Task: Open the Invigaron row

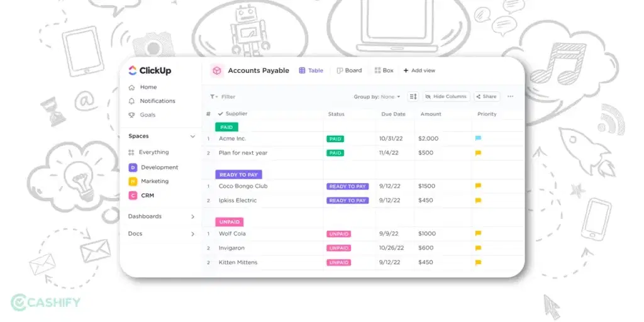Action: [x=231, y=248]
